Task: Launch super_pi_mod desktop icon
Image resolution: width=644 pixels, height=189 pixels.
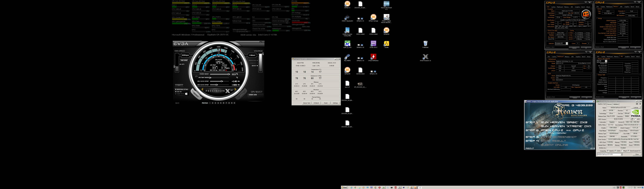Action: click(x=347, y=44)
